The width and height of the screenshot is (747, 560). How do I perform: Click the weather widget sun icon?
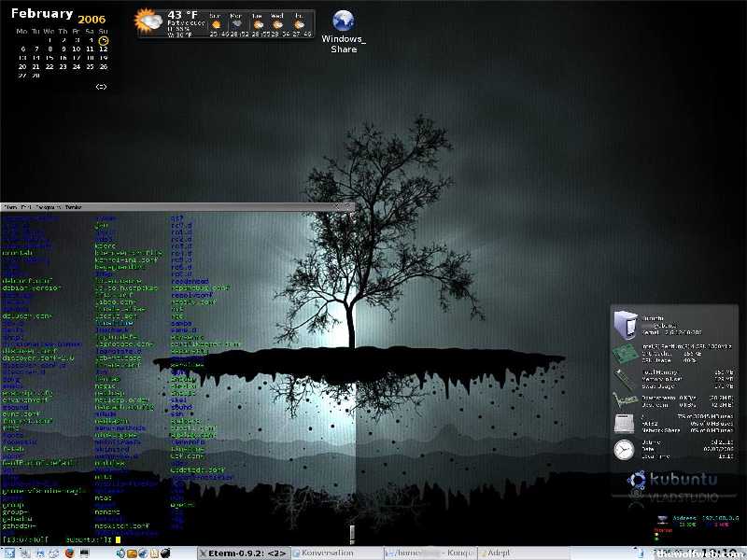coord(148,21)
